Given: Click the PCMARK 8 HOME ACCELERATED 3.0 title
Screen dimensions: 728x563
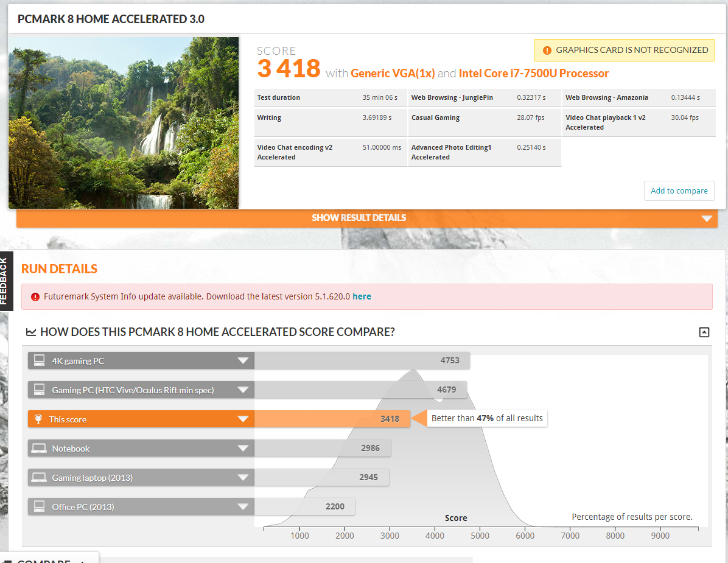Looking at the screenshot, I should [x=111, y=19].
